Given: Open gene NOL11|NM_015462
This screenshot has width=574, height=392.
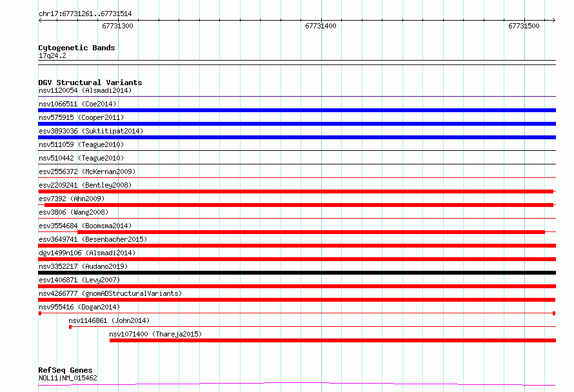Looking at the screenshot, I should coord(68,378).
